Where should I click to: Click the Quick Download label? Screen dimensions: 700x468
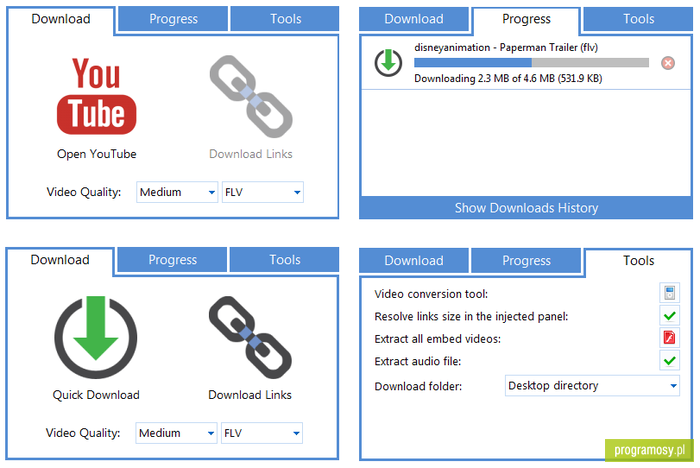96,395
